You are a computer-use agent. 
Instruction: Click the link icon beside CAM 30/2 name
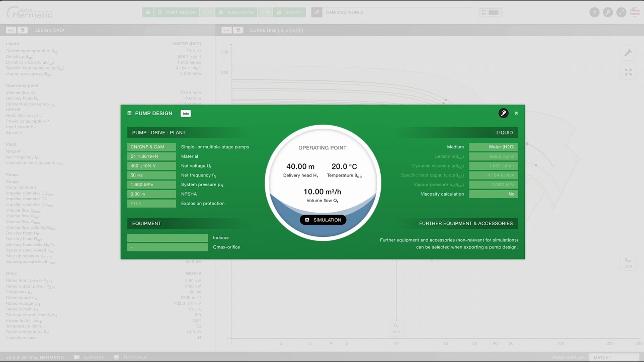point(316,12)
